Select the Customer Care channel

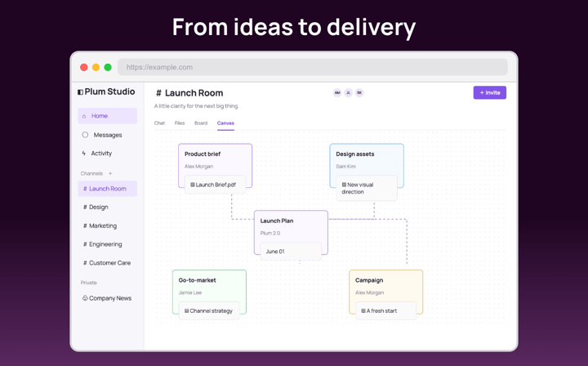pyautogui.click(x=107, y=263)
